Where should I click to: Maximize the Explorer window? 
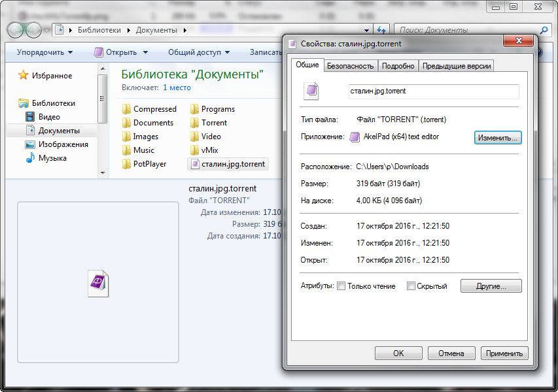tap(514, 7)
